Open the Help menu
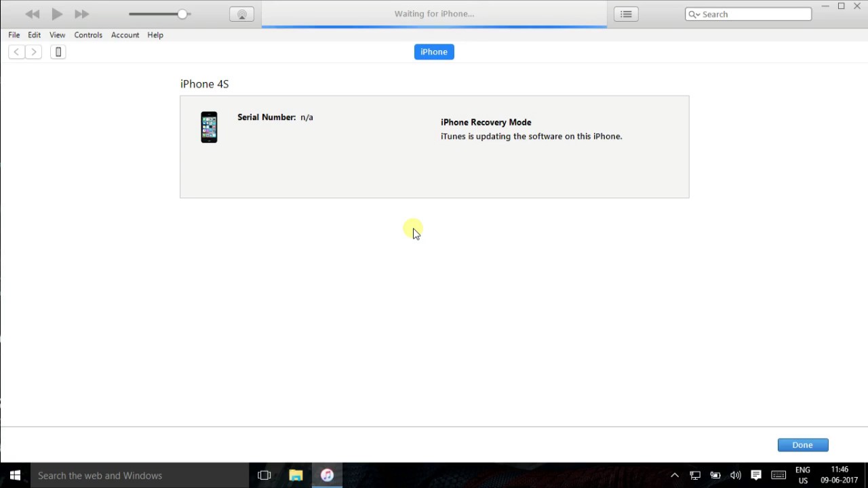 (x=155, y=35)
